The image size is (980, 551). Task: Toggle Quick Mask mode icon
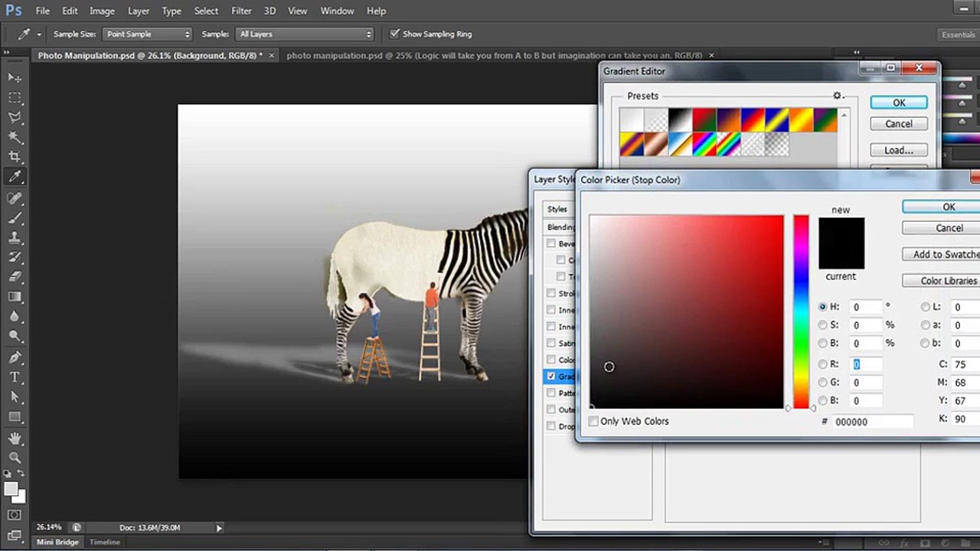click(x=15, y=514)
